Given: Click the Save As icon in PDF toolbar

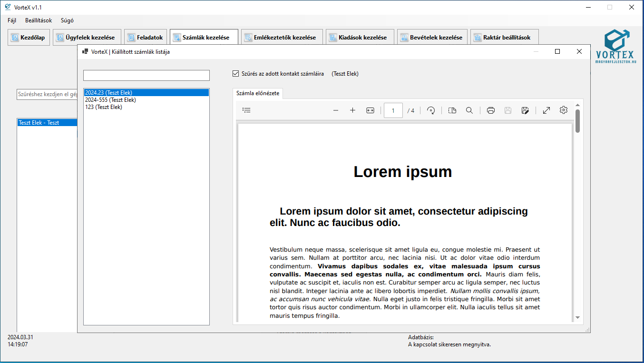Looking at the screenshot, I should (525, 110).
